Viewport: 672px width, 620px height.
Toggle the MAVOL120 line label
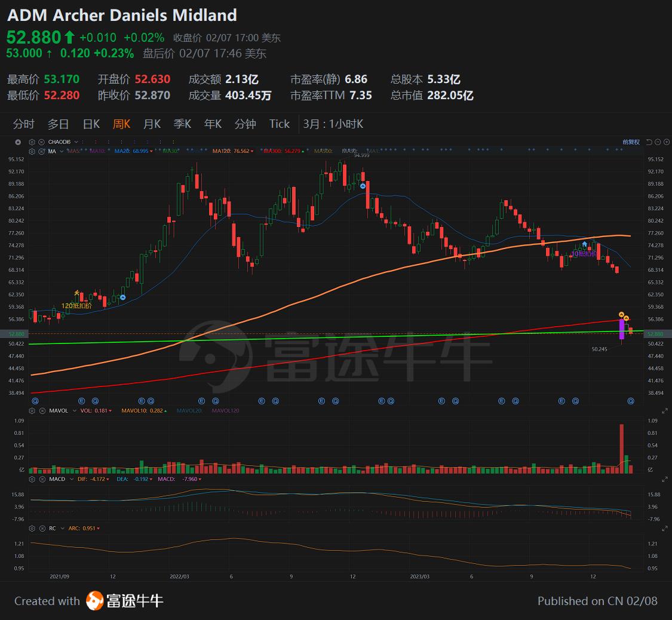point(225,410)
